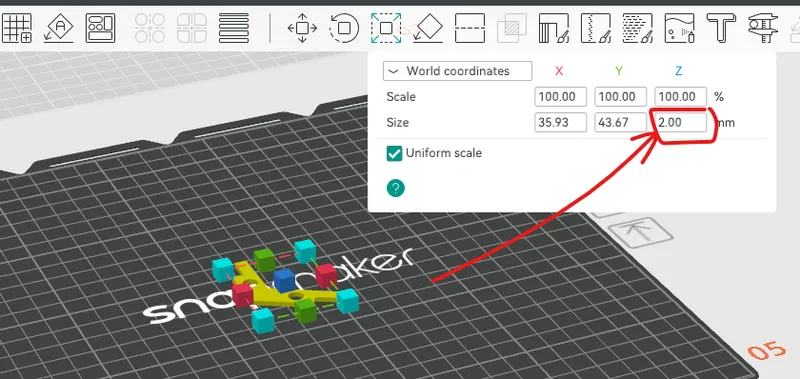Click the "Scale" row label
The height and width of the screenshot is (379, 800).
401,97
